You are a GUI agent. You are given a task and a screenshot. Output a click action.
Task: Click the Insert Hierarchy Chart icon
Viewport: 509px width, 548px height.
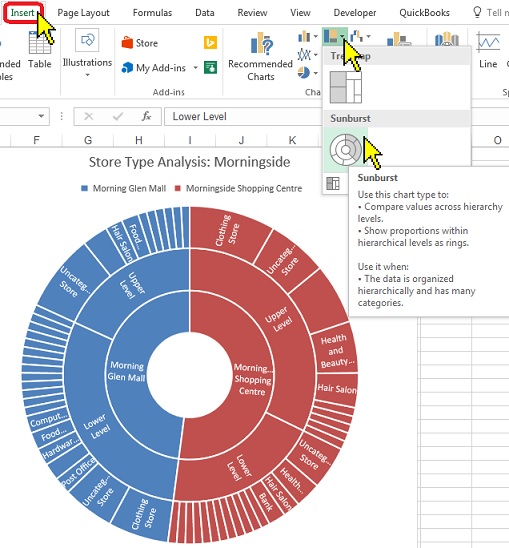click(330, 36)
